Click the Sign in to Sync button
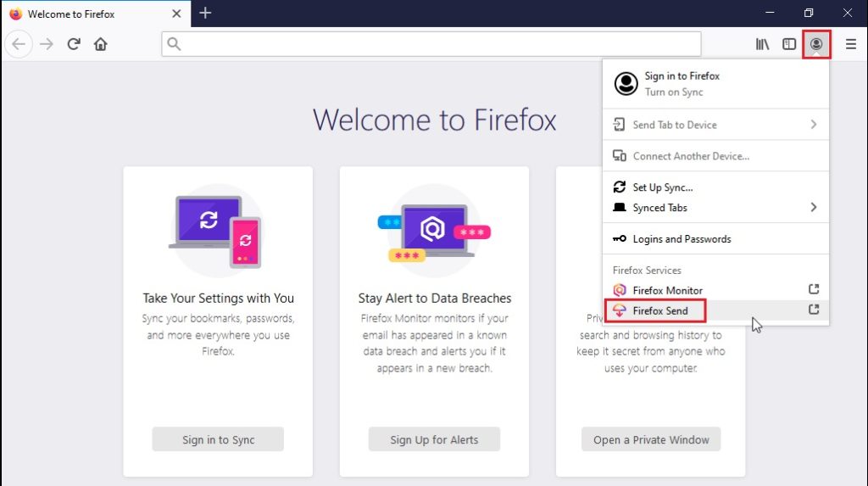 point(218,439)
